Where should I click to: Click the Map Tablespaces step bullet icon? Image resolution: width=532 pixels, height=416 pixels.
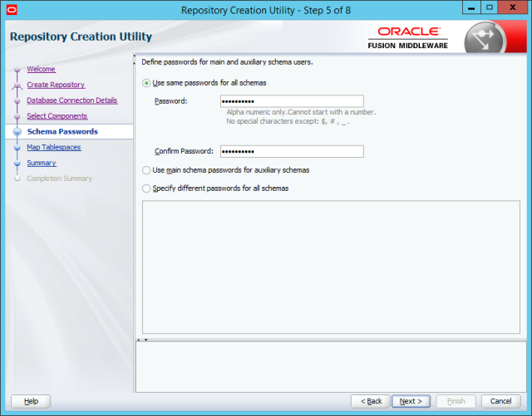(x=17, y=148)
